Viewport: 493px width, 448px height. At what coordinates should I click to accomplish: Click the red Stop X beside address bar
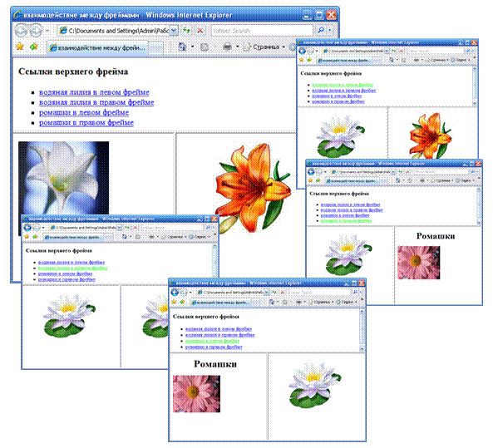200,31
